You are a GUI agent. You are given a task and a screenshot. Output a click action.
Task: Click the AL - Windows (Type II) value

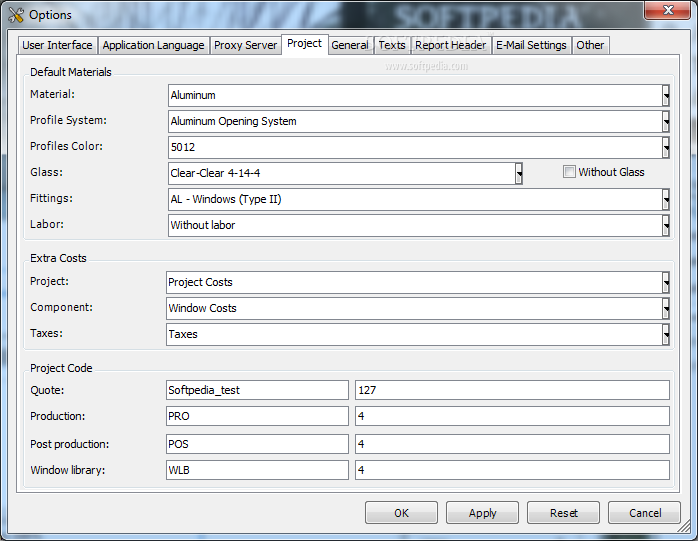226,199
